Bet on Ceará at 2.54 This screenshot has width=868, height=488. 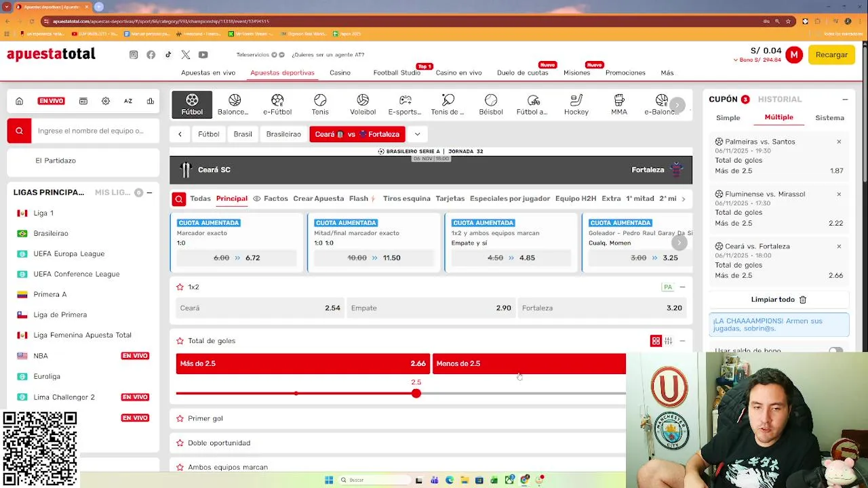[x=260, y=308]
